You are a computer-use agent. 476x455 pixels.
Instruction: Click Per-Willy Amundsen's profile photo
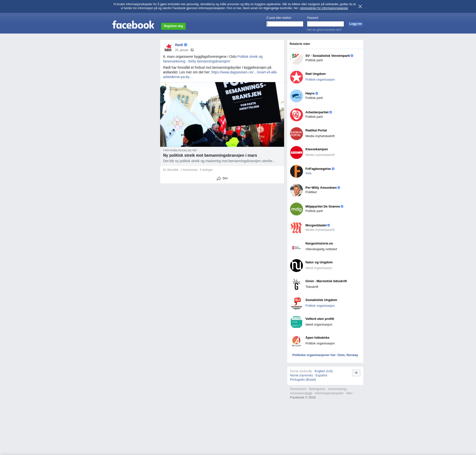pyautogui.click(x=297, y=190)
